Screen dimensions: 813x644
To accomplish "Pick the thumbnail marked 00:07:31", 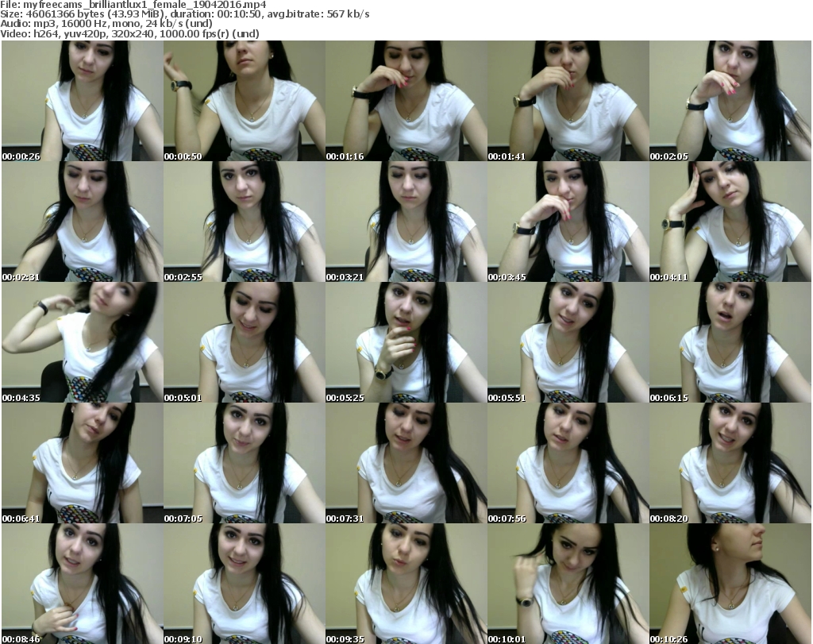I will point(406,463).
